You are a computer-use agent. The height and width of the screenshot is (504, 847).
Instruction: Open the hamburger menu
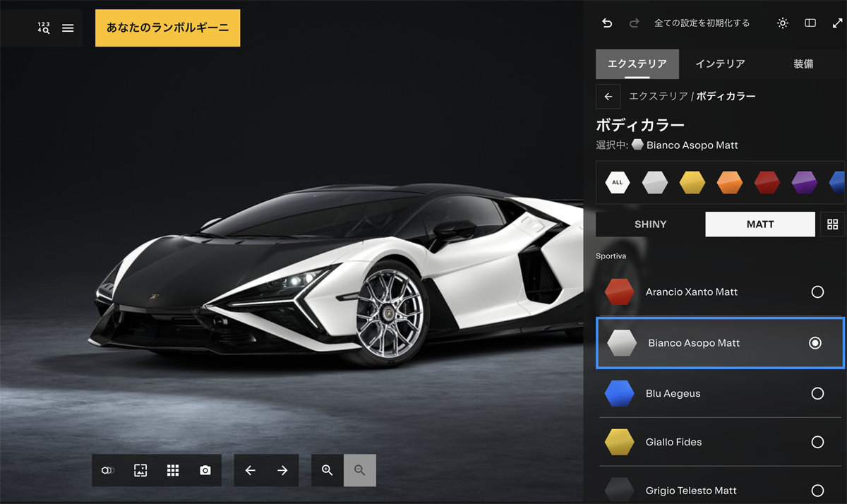68,28
